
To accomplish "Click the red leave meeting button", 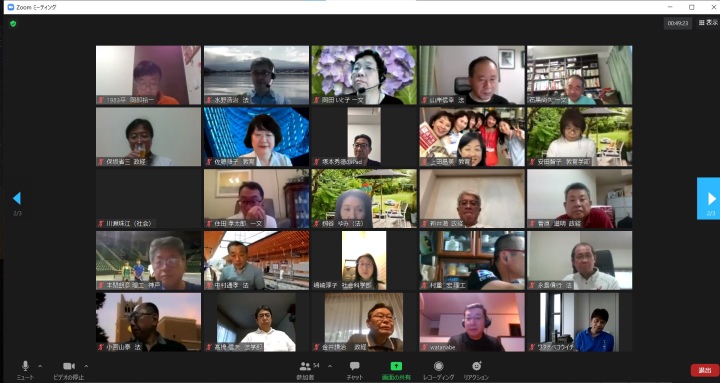I will click(x=704, y=370).
